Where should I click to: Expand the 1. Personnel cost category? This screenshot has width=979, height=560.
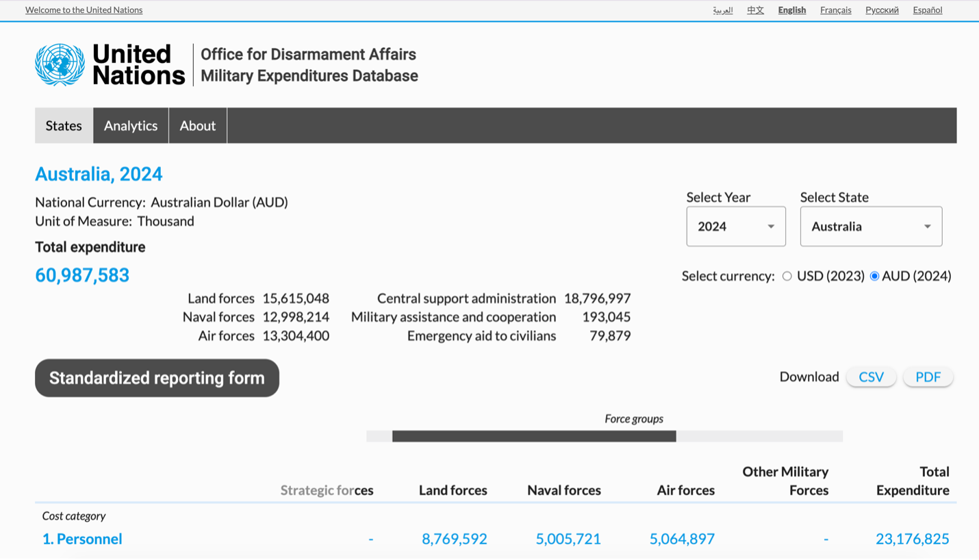coord(82,539)
